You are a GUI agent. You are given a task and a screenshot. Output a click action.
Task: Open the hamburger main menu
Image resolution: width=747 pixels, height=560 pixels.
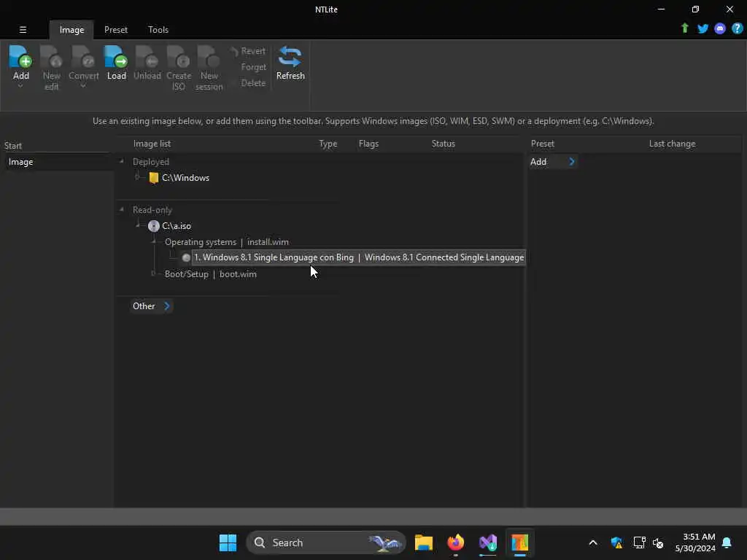pyautogui.click(x=23, y=29)
